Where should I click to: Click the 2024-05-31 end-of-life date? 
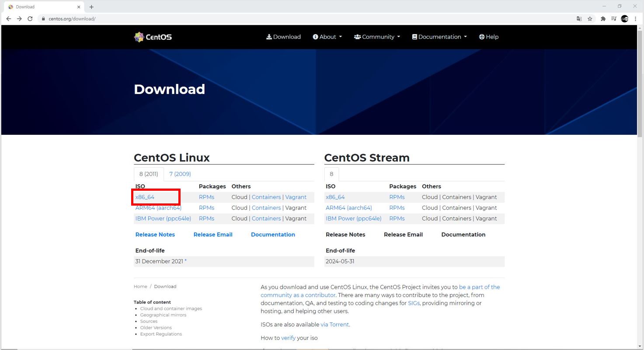340,261
